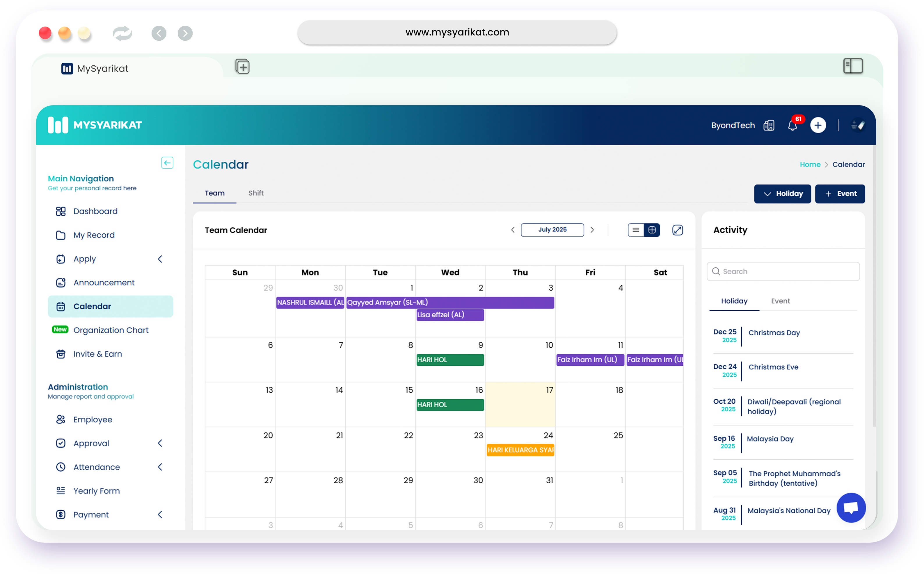Toggle the browser sidebar panel icon
Viewport: 924px width, 574px height.
(853, 66)
